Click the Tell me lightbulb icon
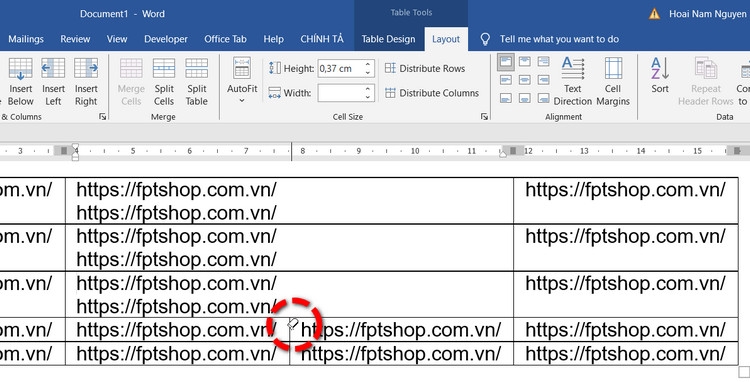The width and height of the screenshot is (750, 382). pos(485,39)
